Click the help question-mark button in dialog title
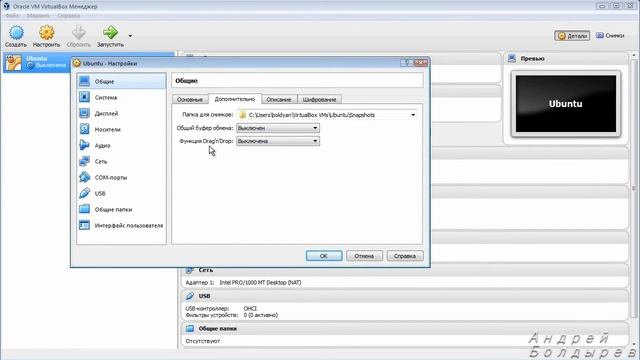The image size is (640, 360). point(406,63)
